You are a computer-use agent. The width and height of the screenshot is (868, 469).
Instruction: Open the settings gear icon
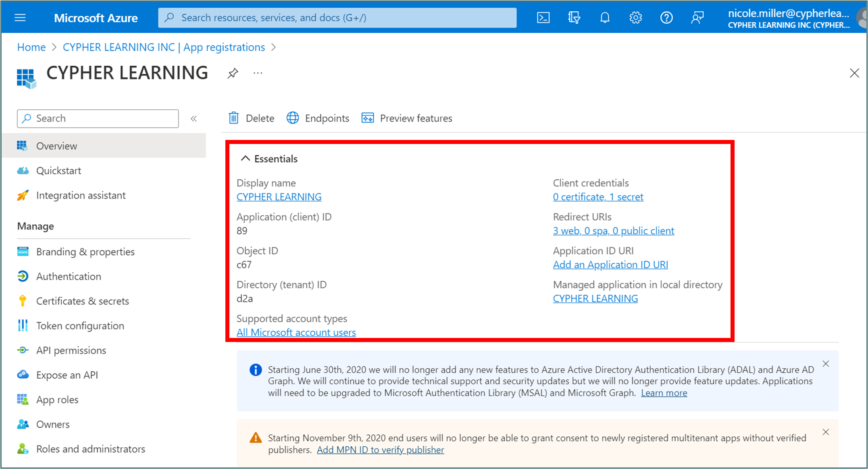[x=635, y=18]
